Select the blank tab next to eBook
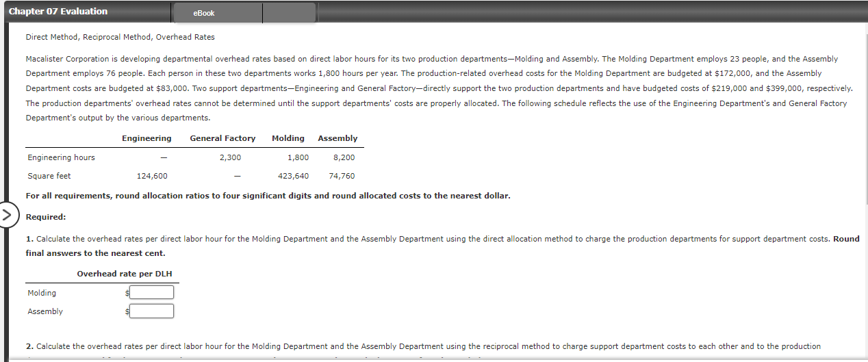 click(x=289, y=13)
